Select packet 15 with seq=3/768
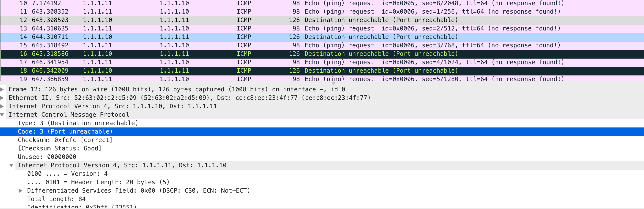Screen dimensions: 644x209 tap(322, 45)
